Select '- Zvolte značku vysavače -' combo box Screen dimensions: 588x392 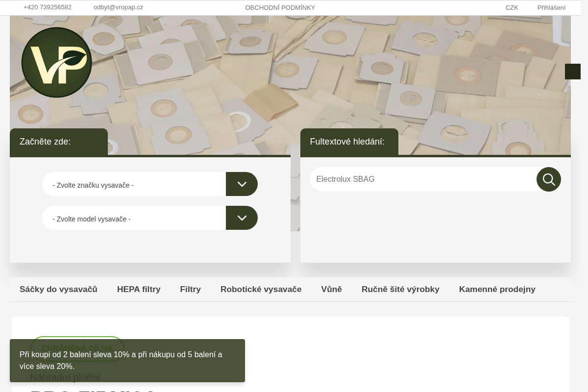[x=150, y=184]
